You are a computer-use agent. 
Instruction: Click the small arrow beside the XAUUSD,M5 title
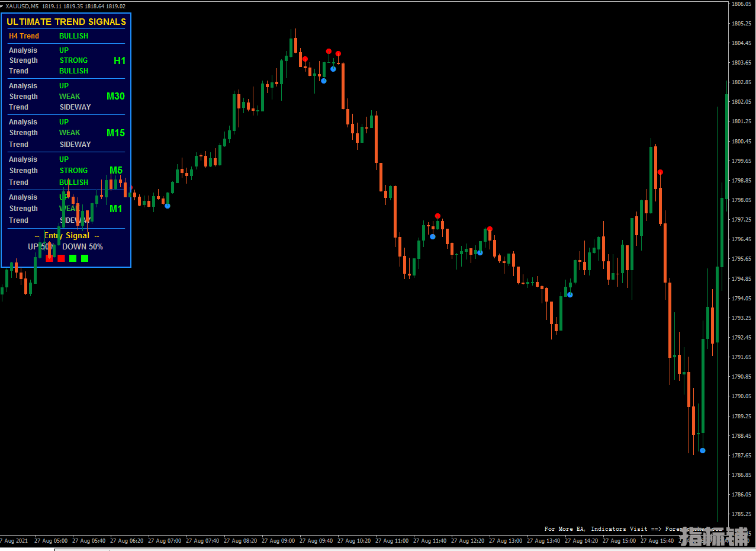click(2, 7)
